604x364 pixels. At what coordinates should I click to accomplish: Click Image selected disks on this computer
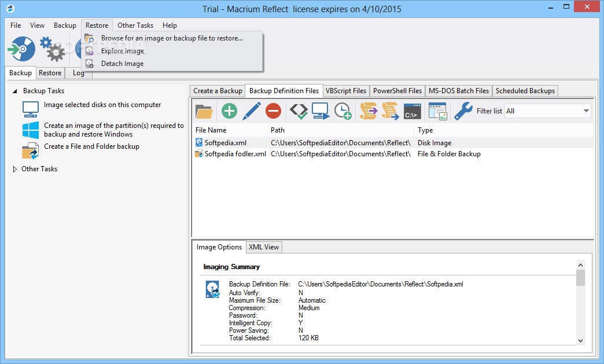click(x=102, y=105)
